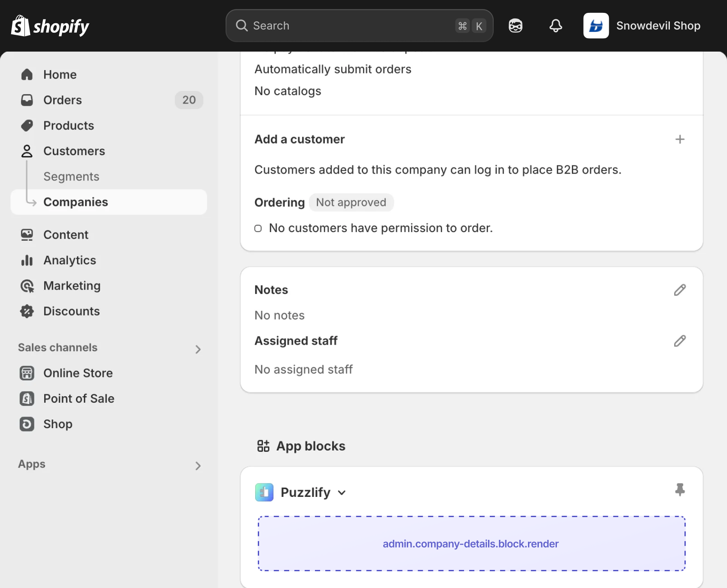Click the App blocks grid icon
The height and width of the screenshot is (588, 727).
[263, 446]
